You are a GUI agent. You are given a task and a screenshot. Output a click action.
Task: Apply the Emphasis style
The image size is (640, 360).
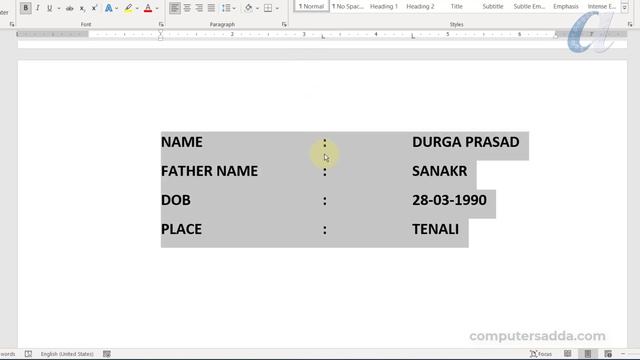565,6
